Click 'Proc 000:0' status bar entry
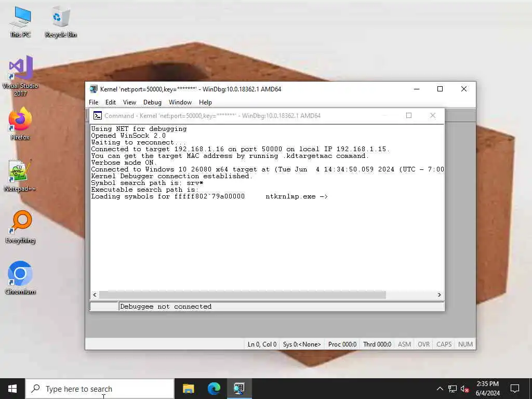 342,344
